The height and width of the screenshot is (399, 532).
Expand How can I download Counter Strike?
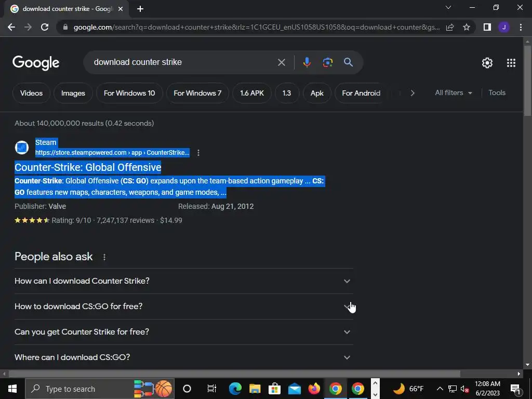[183, 281]
